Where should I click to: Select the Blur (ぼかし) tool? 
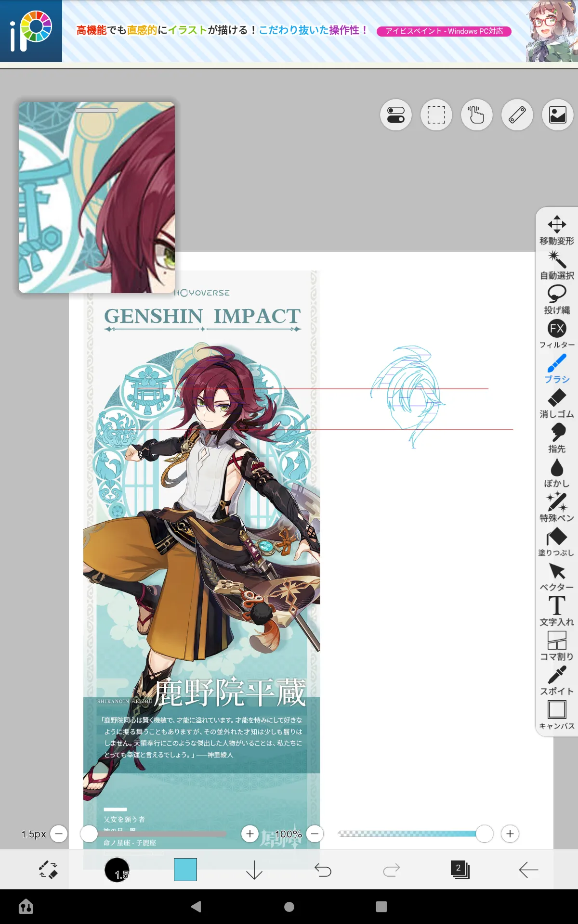(557, 473)
